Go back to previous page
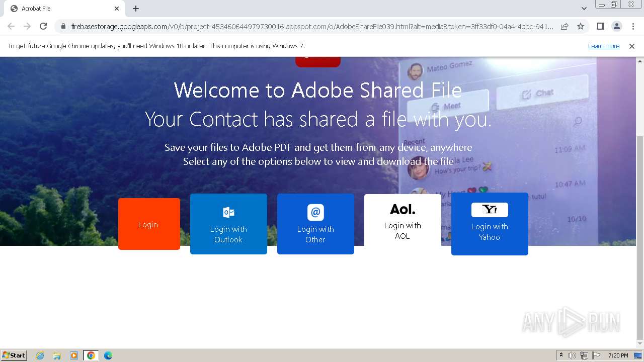 (11, 26)
